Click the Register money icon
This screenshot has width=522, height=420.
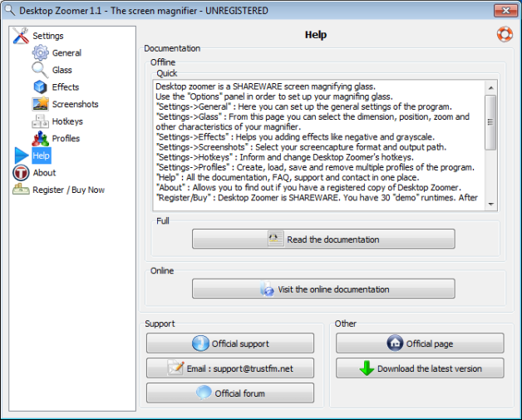point(21,190)
